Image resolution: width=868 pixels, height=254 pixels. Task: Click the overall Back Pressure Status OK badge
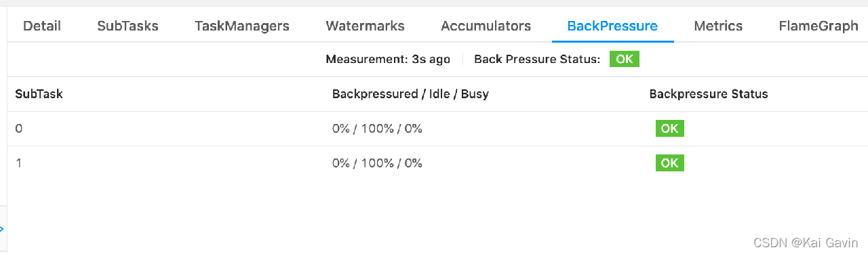tap(625, 59)
